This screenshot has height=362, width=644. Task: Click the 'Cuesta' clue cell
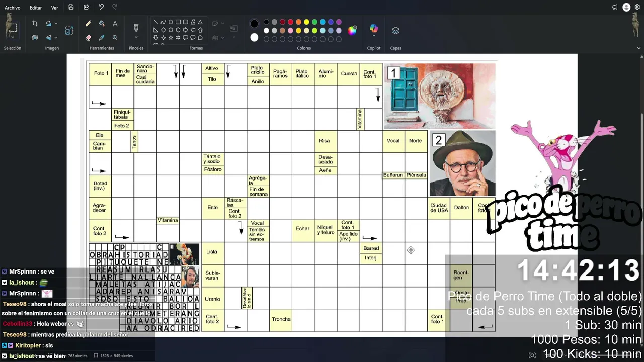pyautogui.click(x=349, y=74)
